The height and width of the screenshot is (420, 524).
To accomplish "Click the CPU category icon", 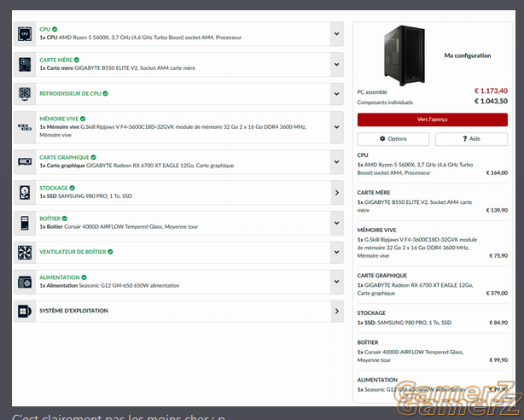I will click(25, 34).
